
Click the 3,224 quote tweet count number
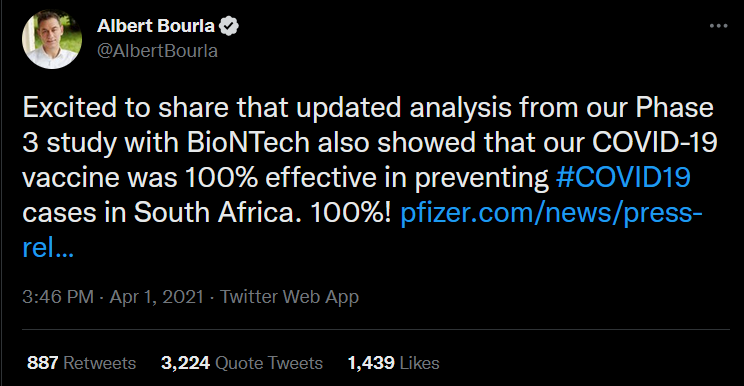[186, 363]
